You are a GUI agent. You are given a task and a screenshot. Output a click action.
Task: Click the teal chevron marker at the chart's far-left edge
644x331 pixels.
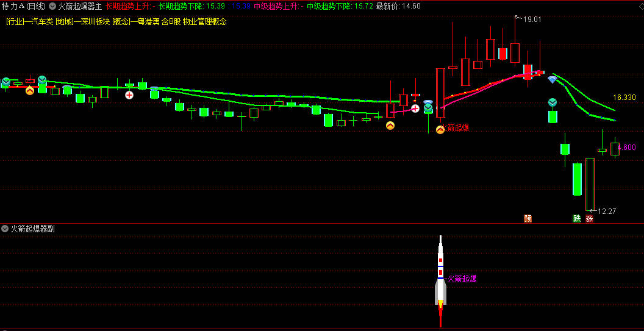[5, 82]
